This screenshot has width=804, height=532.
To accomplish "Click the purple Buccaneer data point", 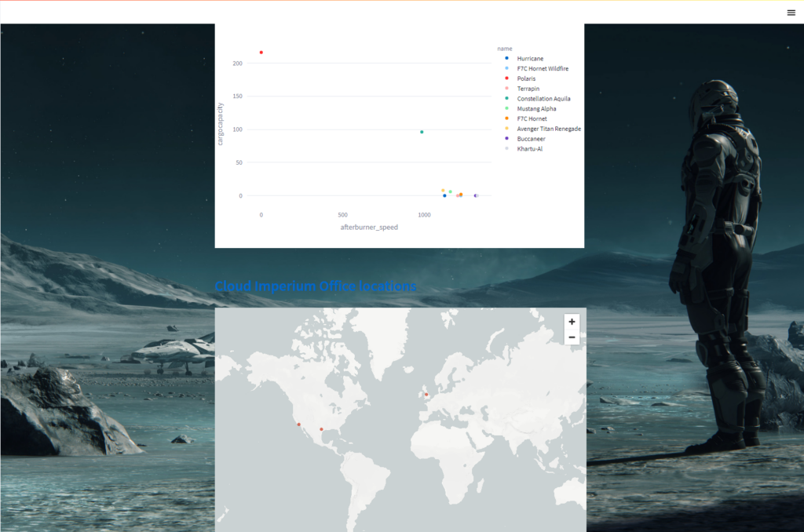I will click(x=475, y=196).
